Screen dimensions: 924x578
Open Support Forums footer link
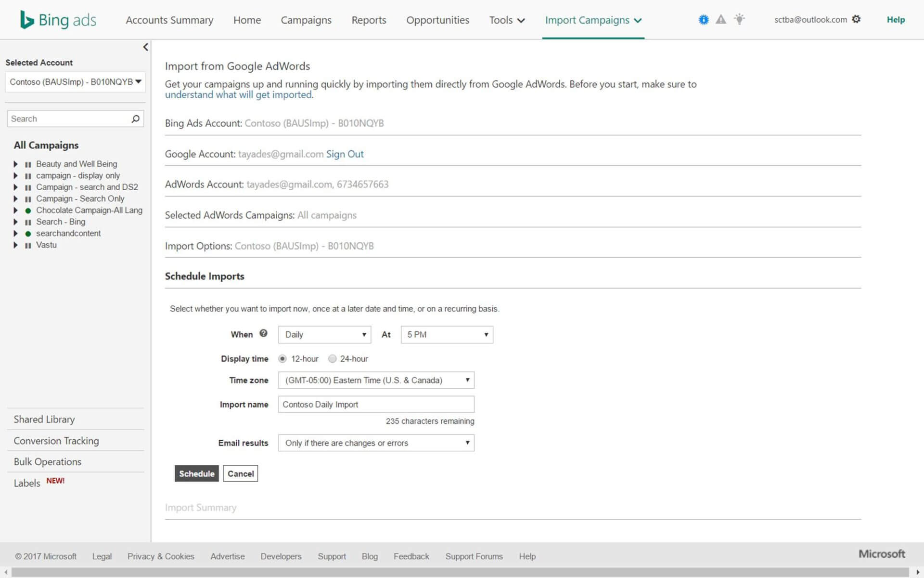(474, 556)
